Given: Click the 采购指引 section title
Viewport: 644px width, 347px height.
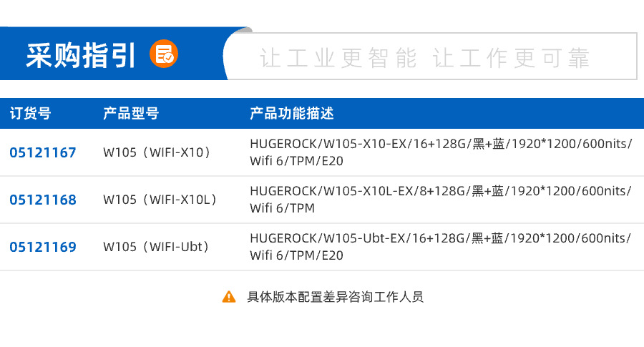Looking at the screenshot, I should click(x=81, y=55).
